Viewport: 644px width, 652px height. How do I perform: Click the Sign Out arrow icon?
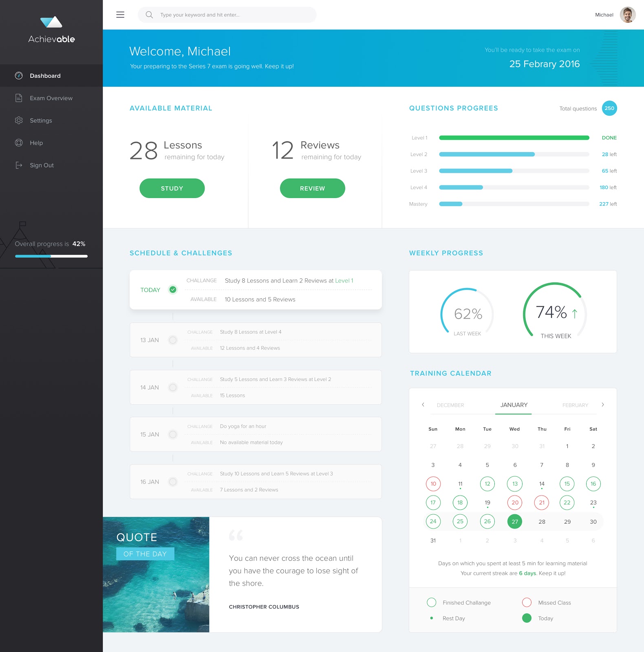point(19,165)
